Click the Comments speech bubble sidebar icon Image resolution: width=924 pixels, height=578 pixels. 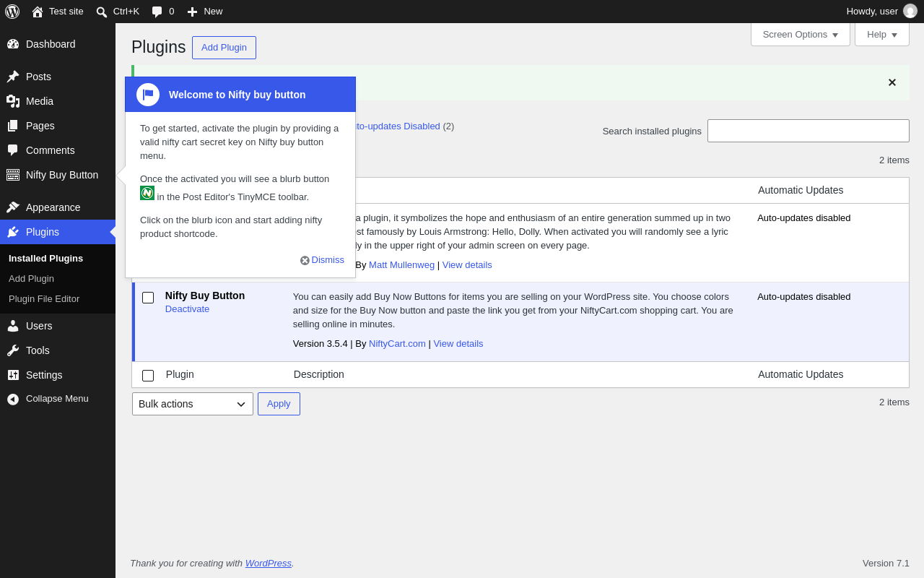click(13, 150)
